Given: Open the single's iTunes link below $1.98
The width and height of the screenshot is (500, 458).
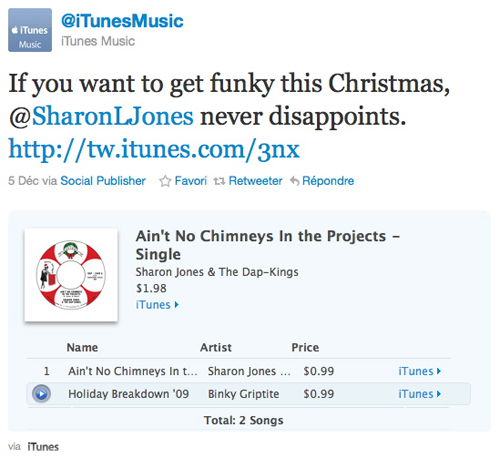Looking at the screenshot, I should coord(157,305).
